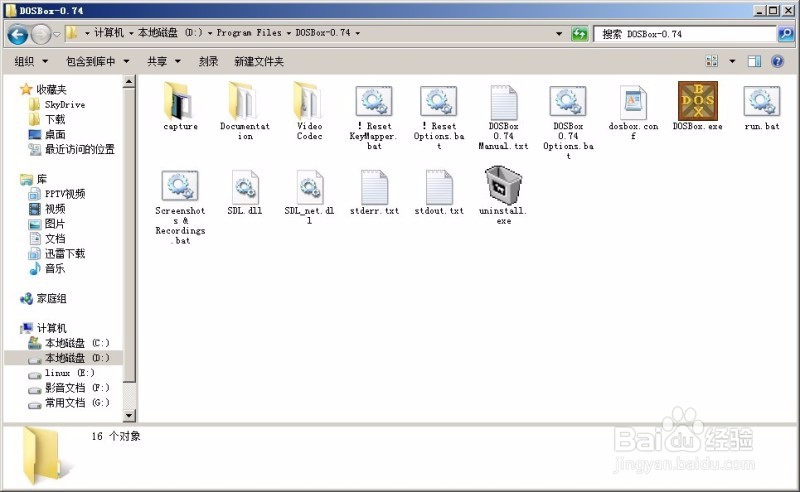Click the Forward navigation arrow
The height and width of the screenshot is (492, 800).
40,34
